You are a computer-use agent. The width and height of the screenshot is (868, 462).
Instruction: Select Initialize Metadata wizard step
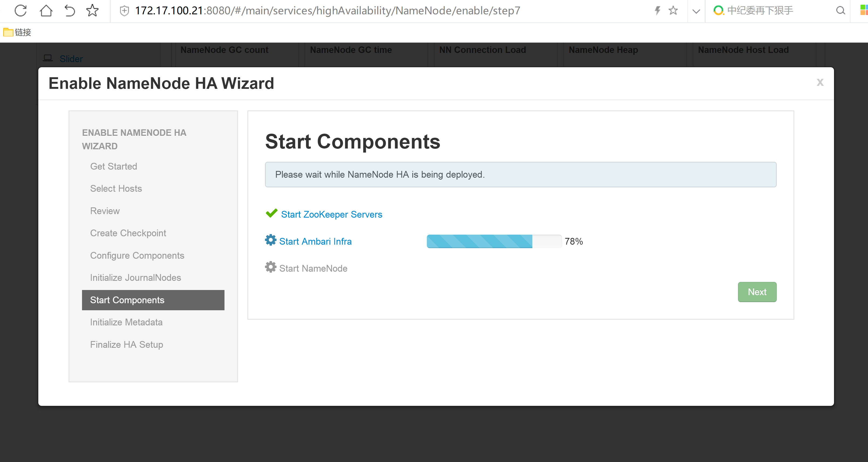pyautogui.click(x=126, y=322)
